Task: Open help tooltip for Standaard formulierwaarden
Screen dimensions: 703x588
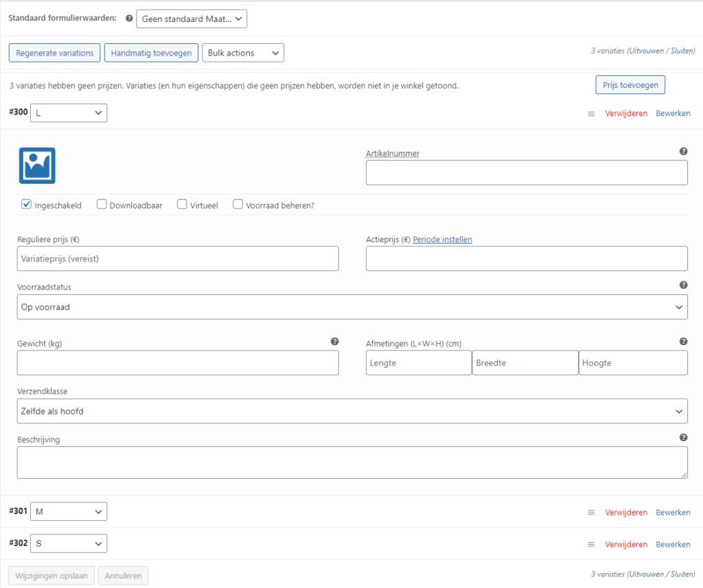Action: click(129, 19)
